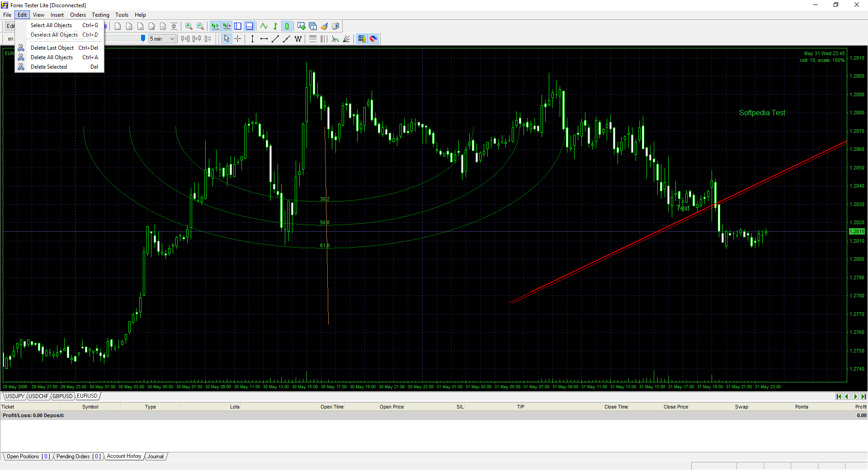This screenshot has width=868, height=470.
Task: Open the Account History tab
Action: click(124, 456)
